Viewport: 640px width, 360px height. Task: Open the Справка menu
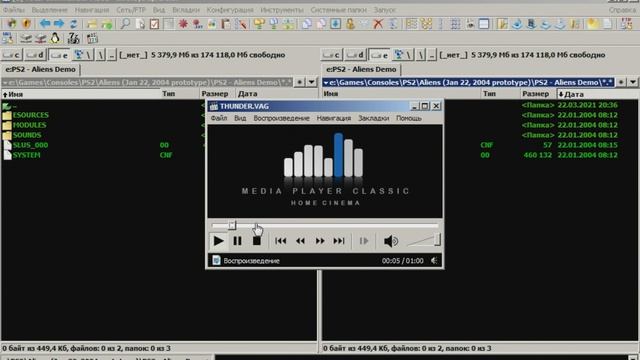(622, 9)
